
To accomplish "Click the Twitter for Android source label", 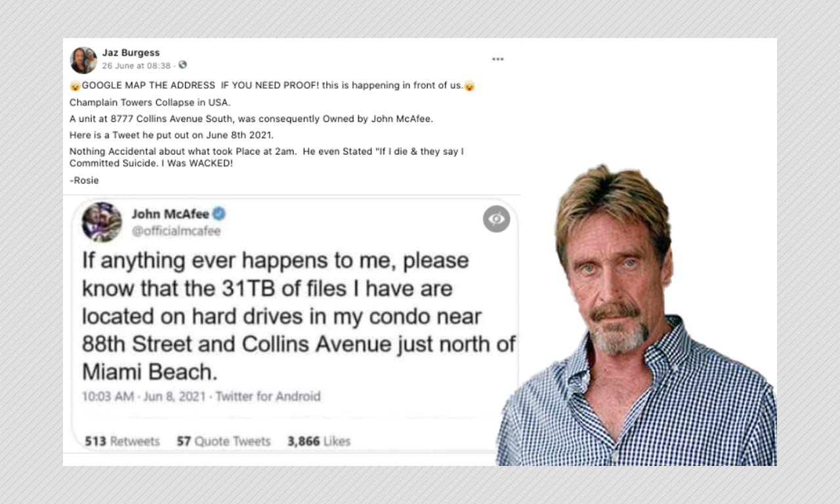I will click(x=268, y=396).
